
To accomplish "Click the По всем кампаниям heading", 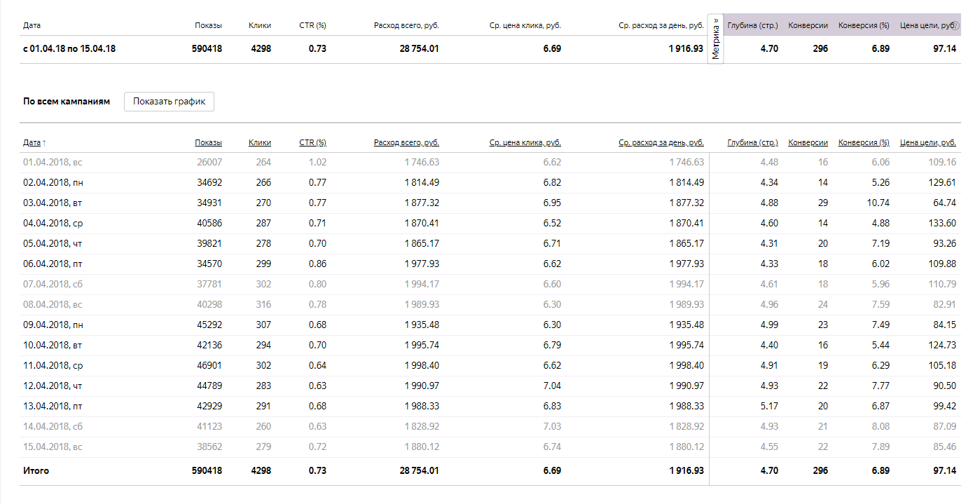I will 67,102.
